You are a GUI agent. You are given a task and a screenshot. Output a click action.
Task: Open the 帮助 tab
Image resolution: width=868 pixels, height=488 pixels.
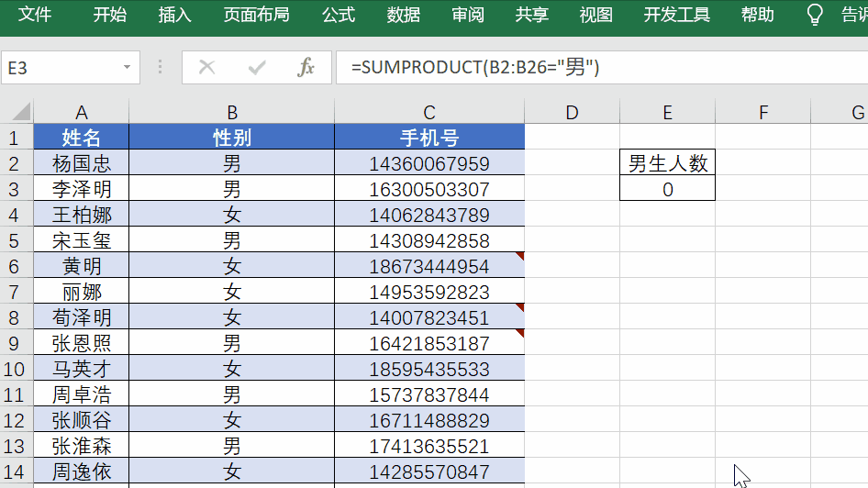[758, 15]
